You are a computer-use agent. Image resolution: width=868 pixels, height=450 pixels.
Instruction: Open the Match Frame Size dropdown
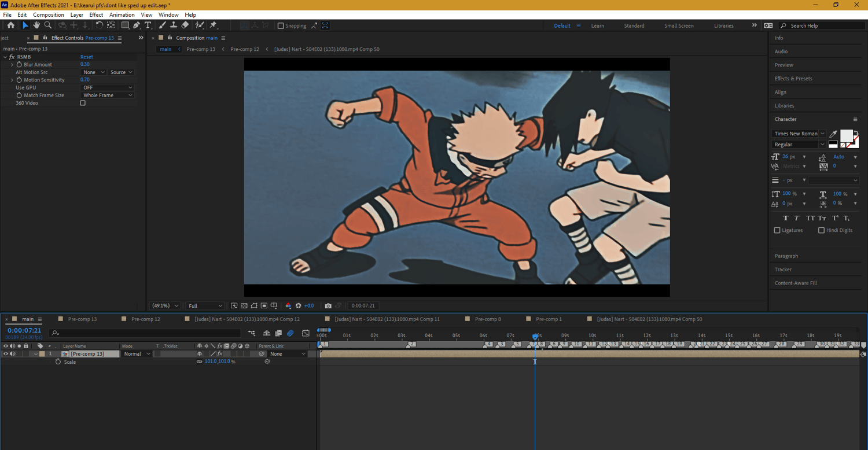tap(108, 95)
